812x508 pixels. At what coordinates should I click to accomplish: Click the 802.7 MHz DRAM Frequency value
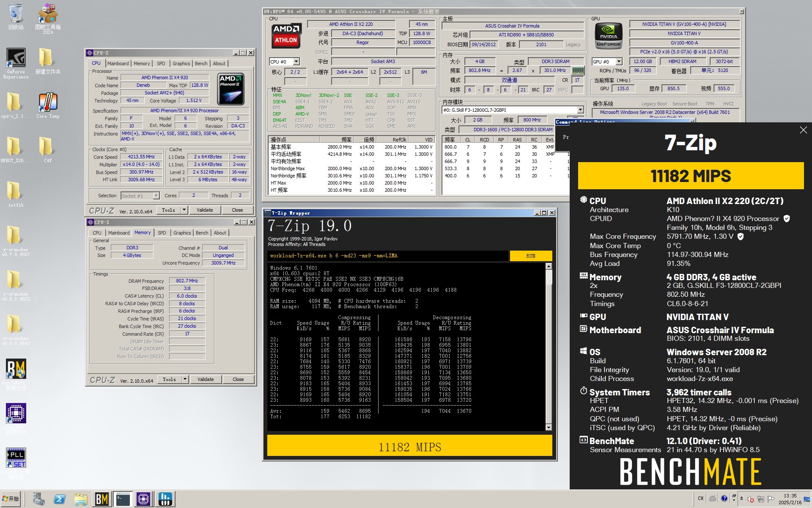(x=187, y=281)
